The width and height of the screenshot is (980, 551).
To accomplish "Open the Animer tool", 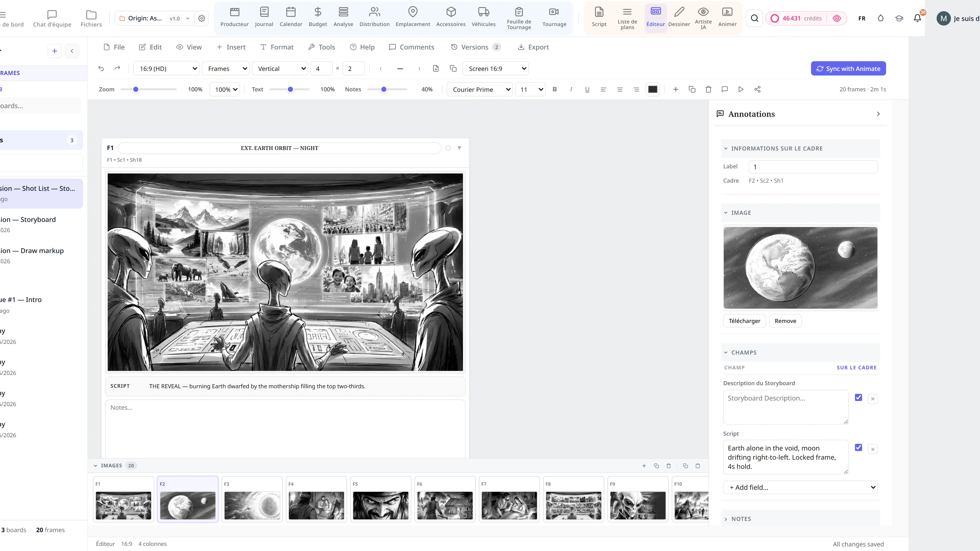I will click(727, 18).
